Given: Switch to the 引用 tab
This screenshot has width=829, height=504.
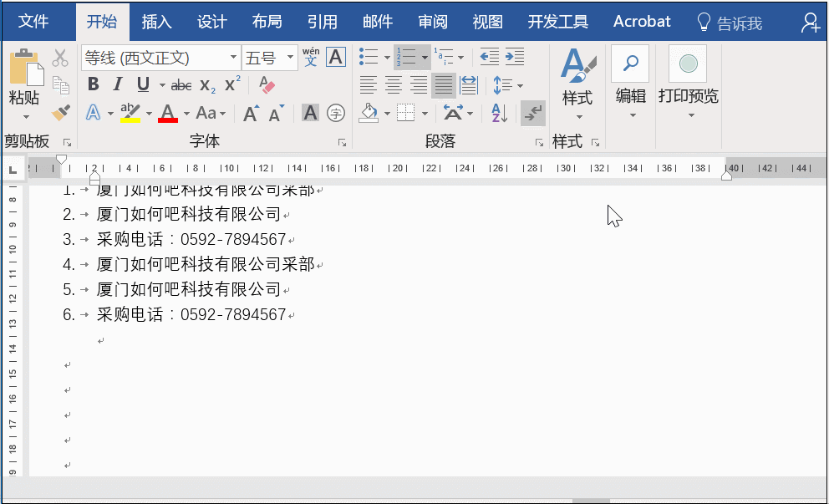Looking at the screenshot, I should [x=322, y=23].
